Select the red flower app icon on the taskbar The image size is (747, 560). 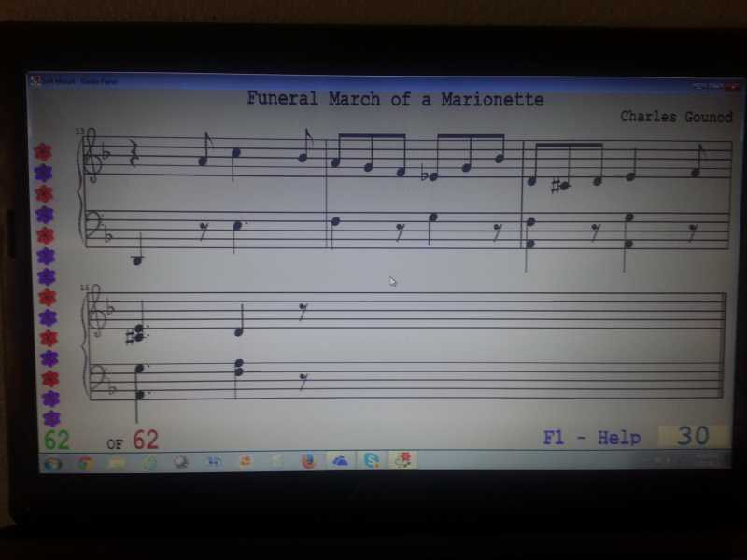pyautogui.click(x=403, y=460)
